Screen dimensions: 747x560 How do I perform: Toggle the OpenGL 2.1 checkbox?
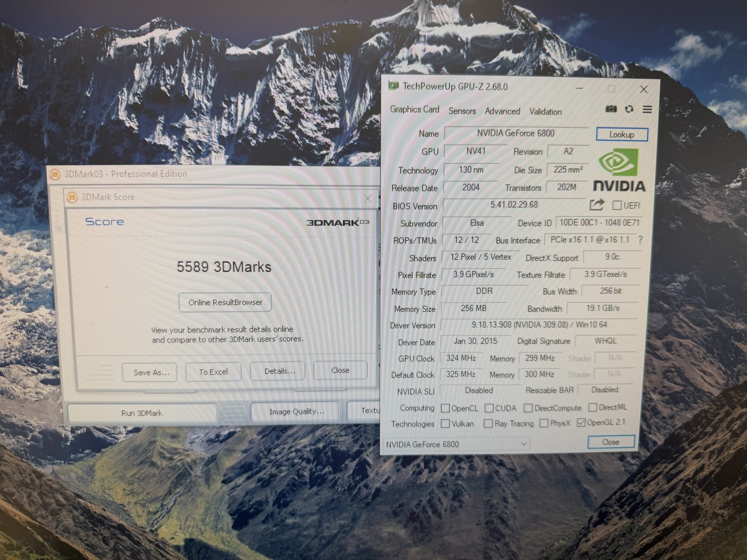click(581, 422)
